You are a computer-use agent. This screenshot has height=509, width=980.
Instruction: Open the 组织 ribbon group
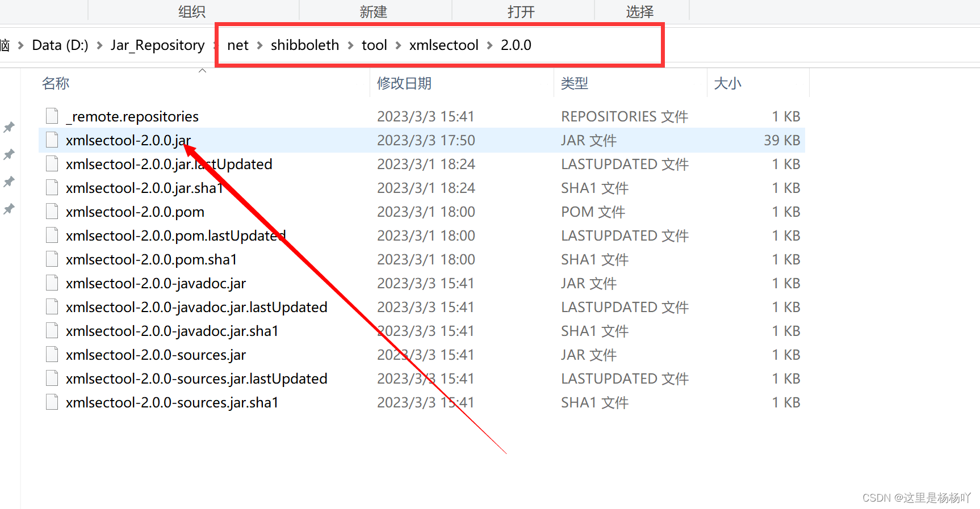click(192, 12)
